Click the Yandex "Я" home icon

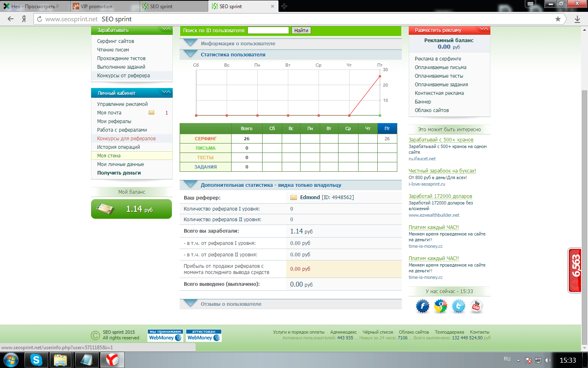[x=24, y=19]
